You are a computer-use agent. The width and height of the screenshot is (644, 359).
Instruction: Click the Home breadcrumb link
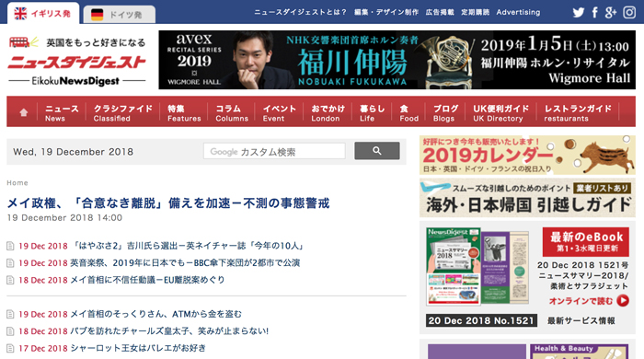[17, 183]
